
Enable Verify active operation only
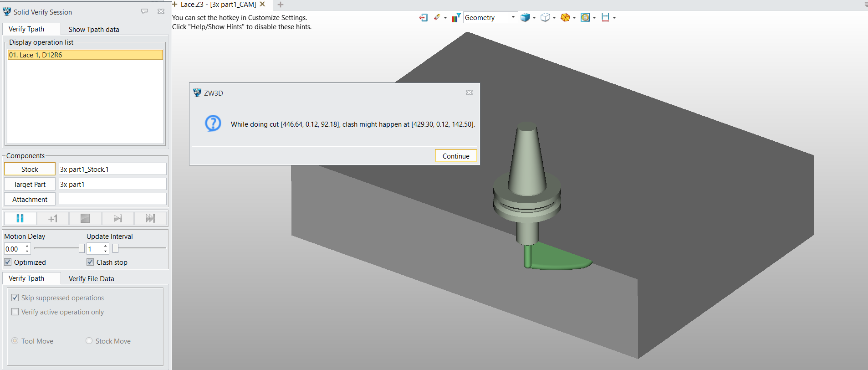point(15,312)
